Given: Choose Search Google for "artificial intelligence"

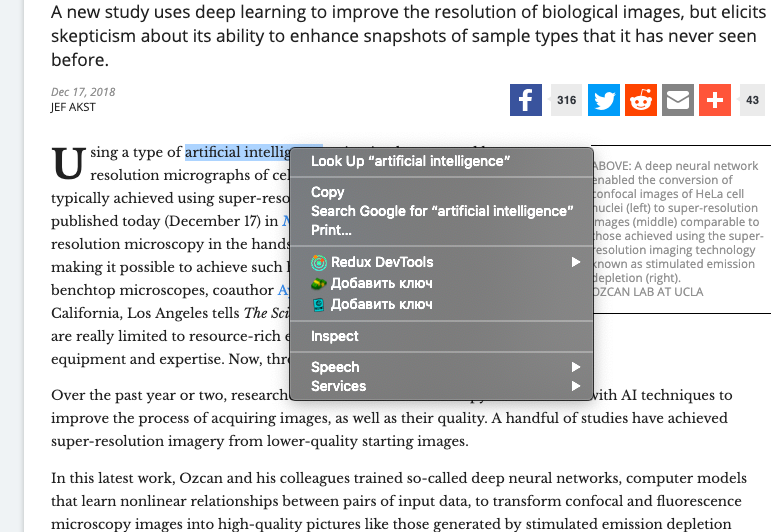Looking at the screenshot, I should coord(442,211).
